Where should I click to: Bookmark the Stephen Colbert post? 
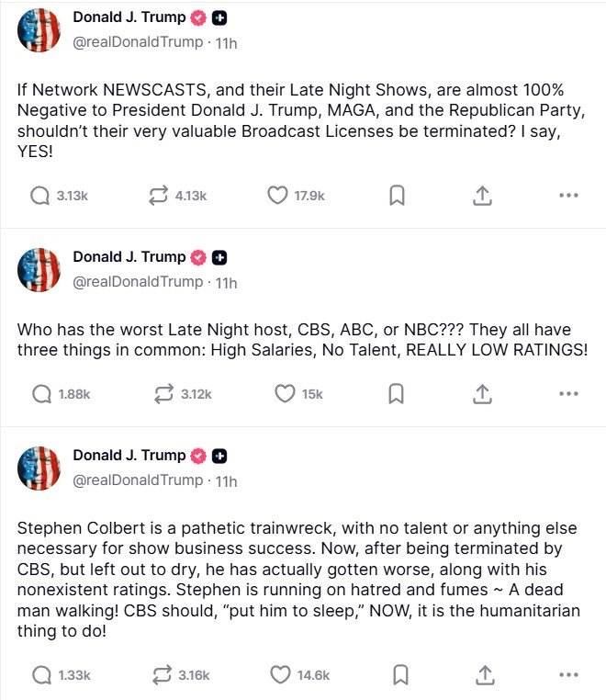tap(400, 675)
